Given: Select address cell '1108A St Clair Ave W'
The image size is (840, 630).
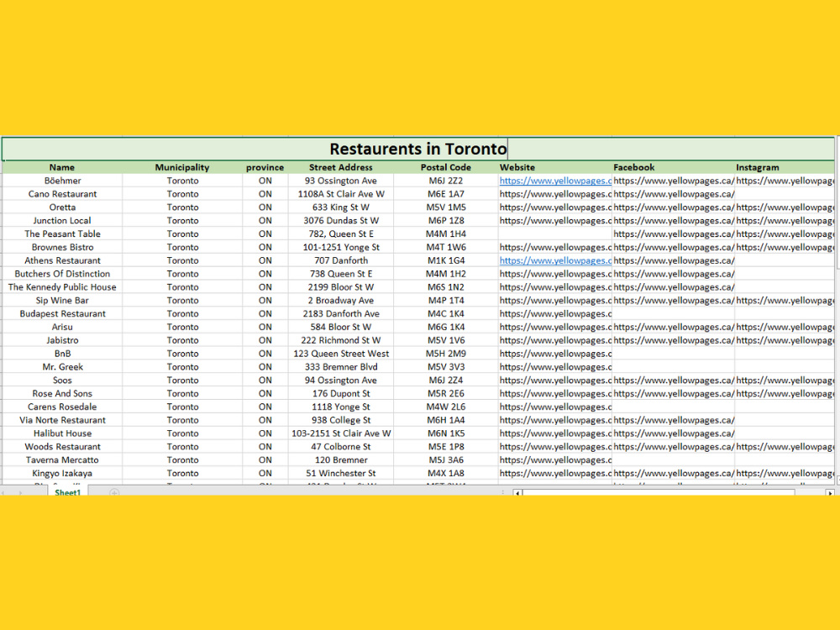Looking at the screenshot, I should pyautogui.click(x=341, y=194).
